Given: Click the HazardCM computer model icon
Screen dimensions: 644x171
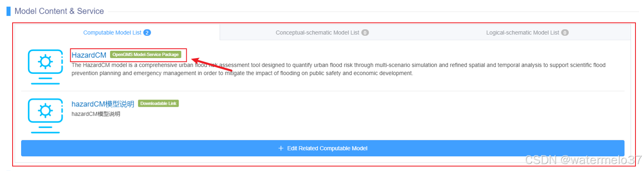Looking at the screenshot, I should point(45,67).
